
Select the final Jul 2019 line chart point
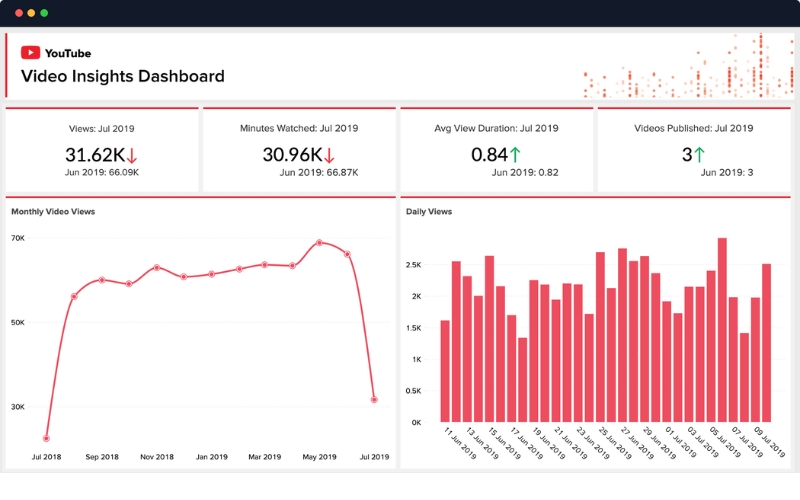[x=374, y=399]
